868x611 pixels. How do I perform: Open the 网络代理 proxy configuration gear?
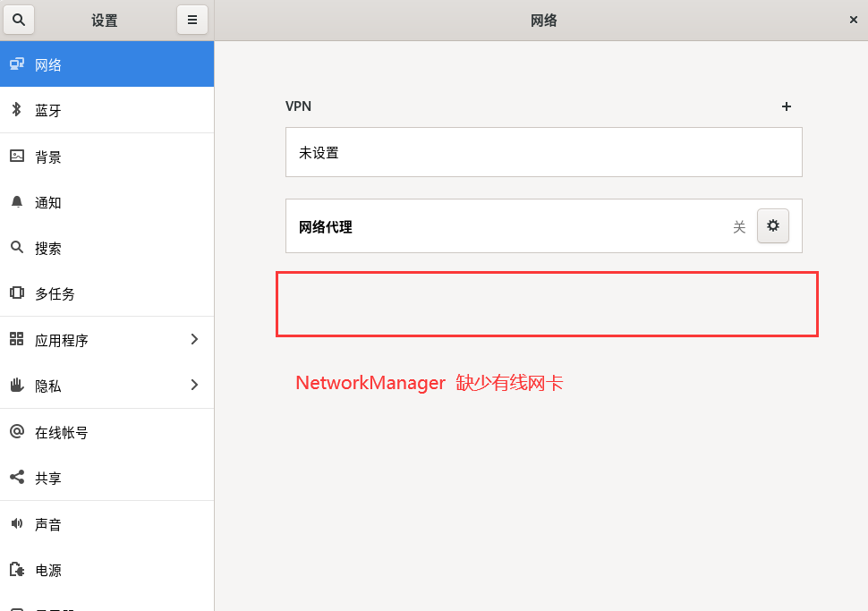[x=772, y=225]
